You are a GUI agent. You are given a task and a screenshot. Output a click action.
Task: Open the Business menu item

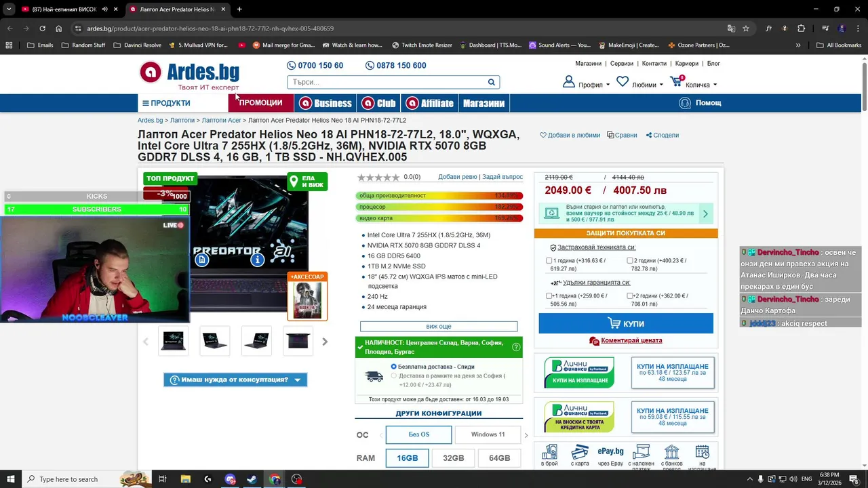click(x=325, y=103)
